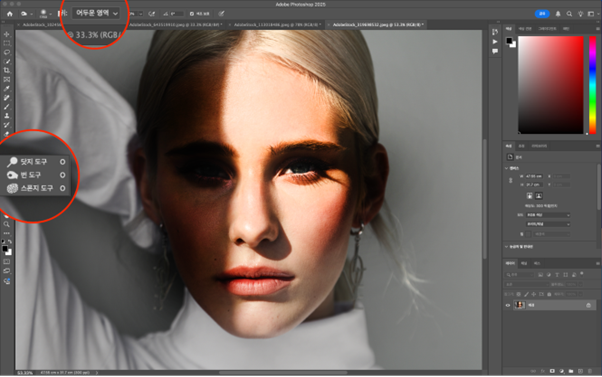Toggle the Protect Tones checkbox
This screenshot has width=602, height=377.
coord(192,14)
